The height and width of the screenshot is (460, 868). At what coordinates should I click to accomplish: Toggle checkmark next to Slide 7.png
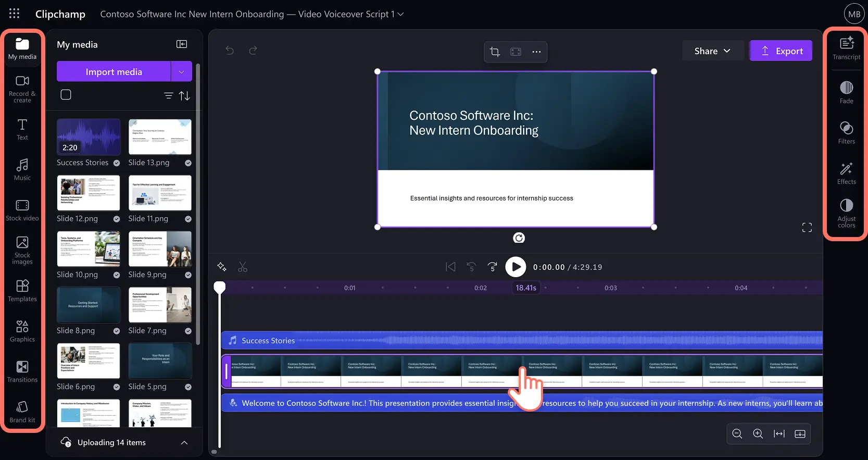[x=188, y=331]
